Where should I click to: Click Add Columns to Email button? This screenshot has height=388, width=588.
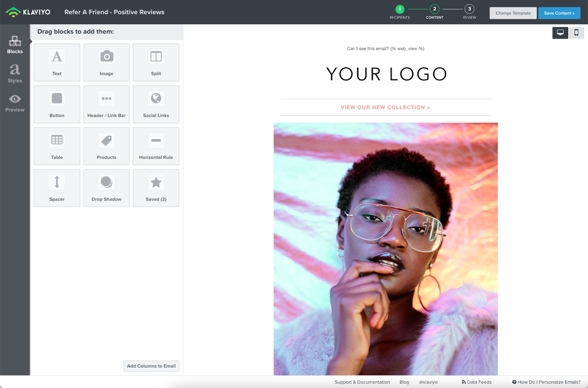[x=151, y=366]
